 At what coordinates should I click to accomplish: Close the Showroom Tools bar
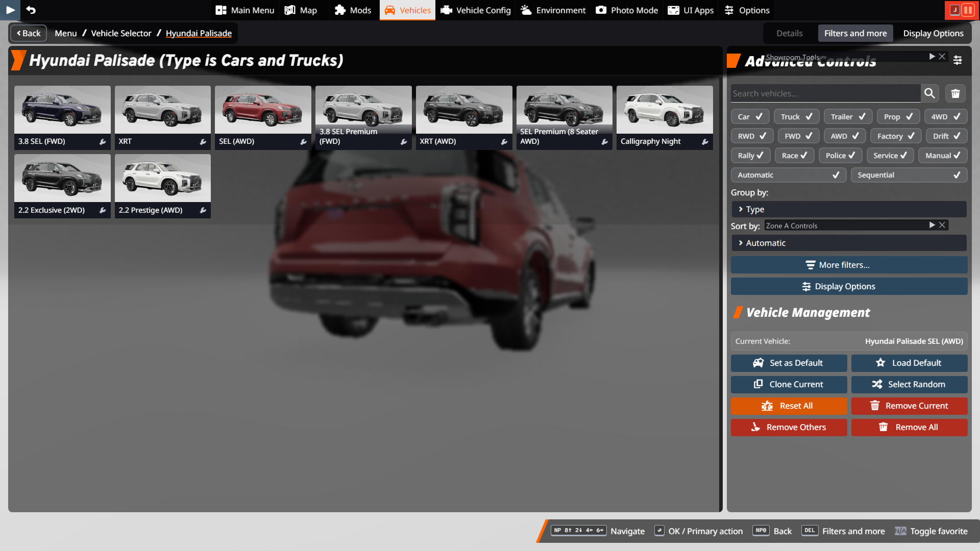point(942,57)
